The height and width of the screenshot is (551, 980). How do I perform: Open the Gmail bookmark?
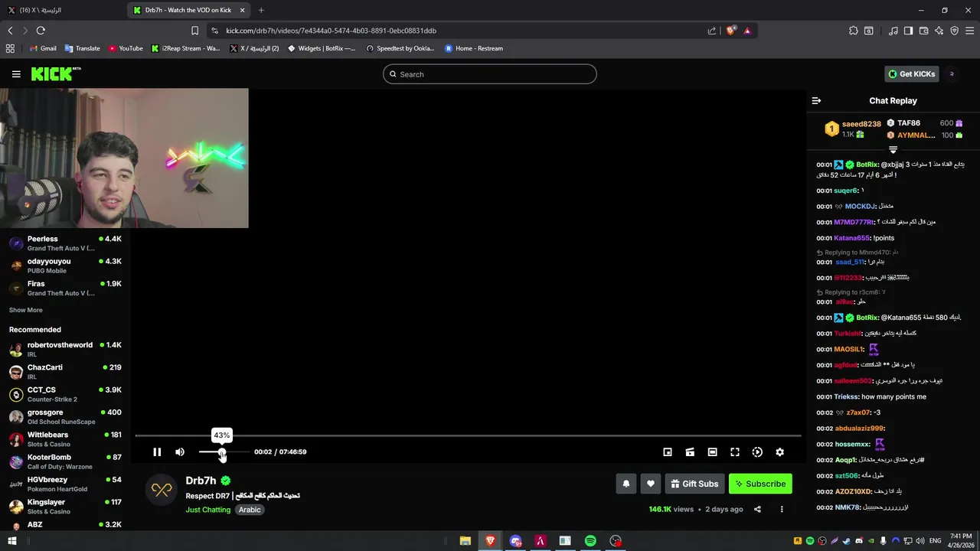pyautogui.click(x=43, y=48)
